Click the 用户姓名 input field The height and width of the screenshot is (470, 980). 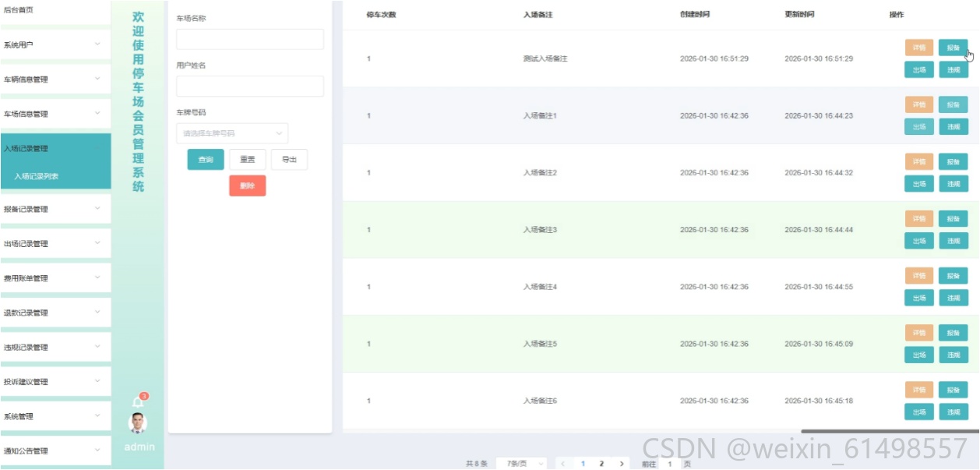[250, 86]
